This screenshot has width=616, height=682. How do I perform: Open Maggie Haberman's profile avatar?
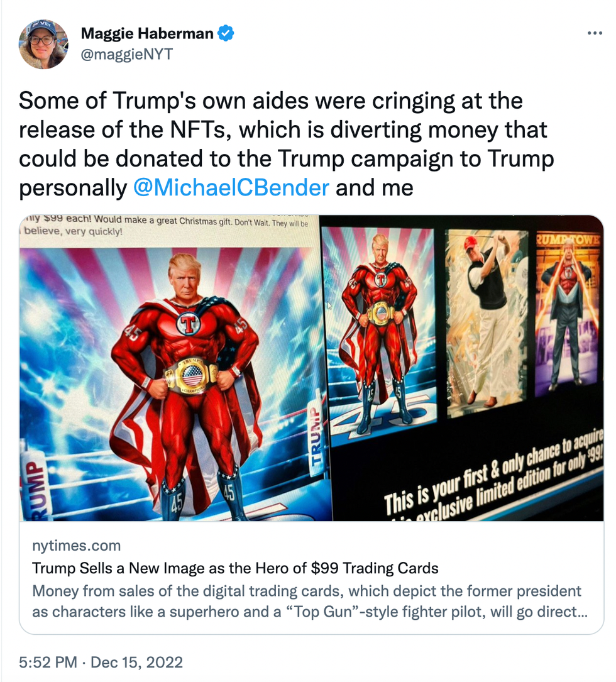click(43, 43)
